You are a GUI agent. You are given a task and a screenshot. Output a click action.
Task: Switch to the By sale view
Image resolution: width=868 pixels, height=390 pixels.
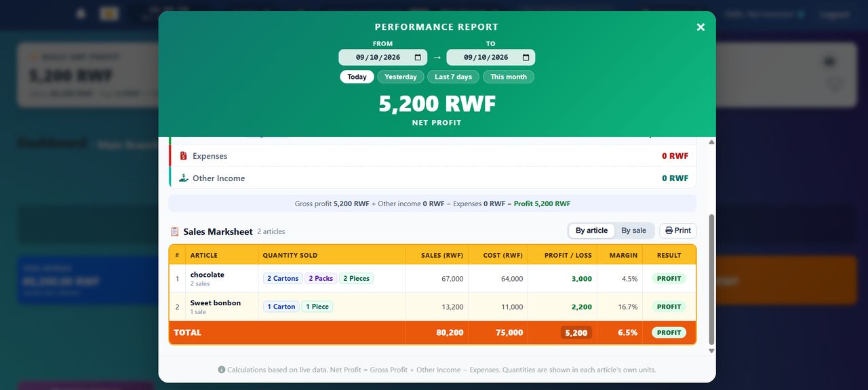point(634,231)
